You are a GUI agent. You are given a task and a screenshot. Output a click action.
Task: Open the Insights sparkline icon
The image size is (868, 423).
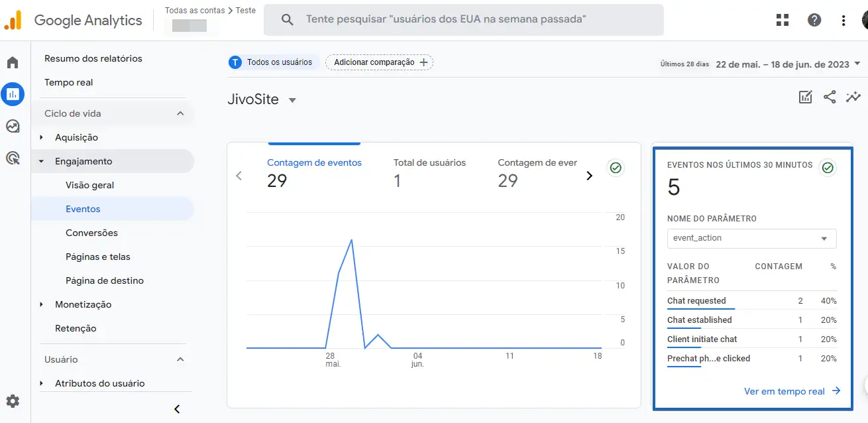853,97
